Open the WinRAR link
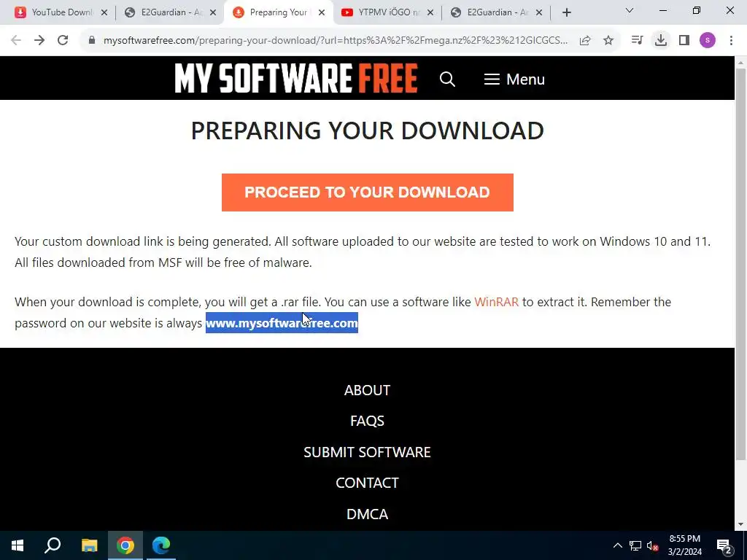The height and width of the screenshot is (560, 747). pos(496,302)
